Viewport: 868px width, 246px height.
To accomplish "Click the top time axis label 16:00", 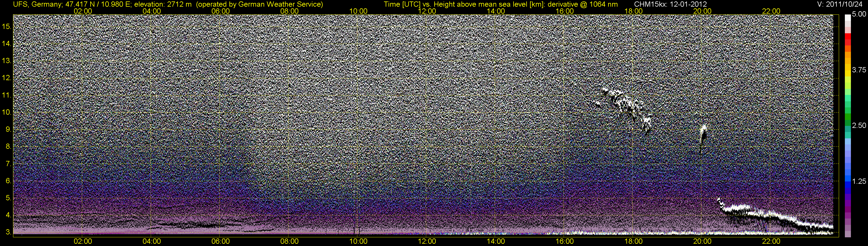I will point(565,11).
